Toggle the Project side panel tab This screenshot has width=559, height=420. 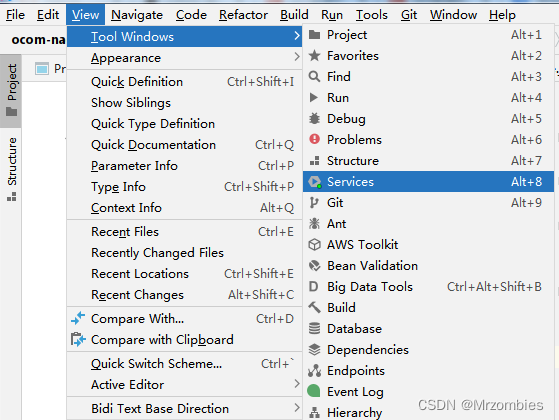click(11, 91)
